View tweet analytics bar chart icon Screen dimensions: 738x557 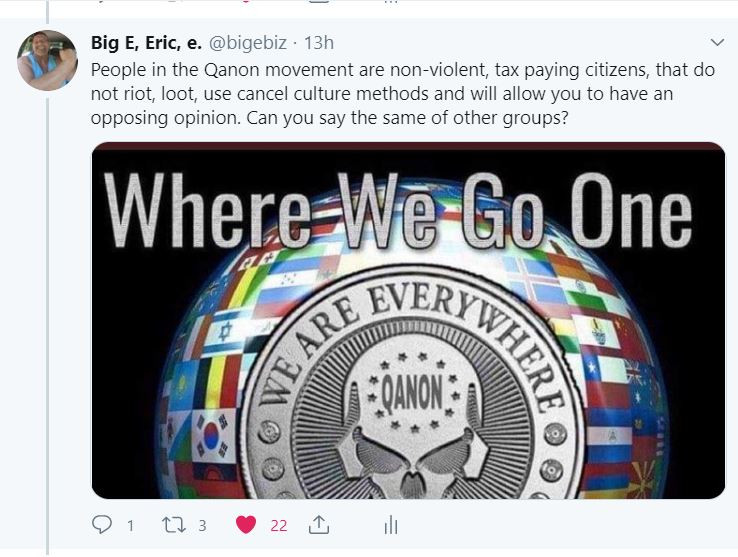(391, 525)
